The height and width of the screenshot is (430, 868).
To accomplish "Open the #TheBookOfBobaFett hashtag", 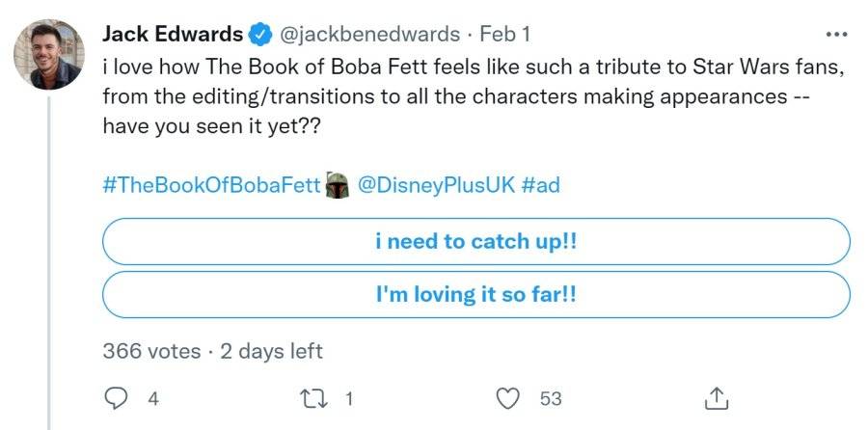I will coord(212,185).
